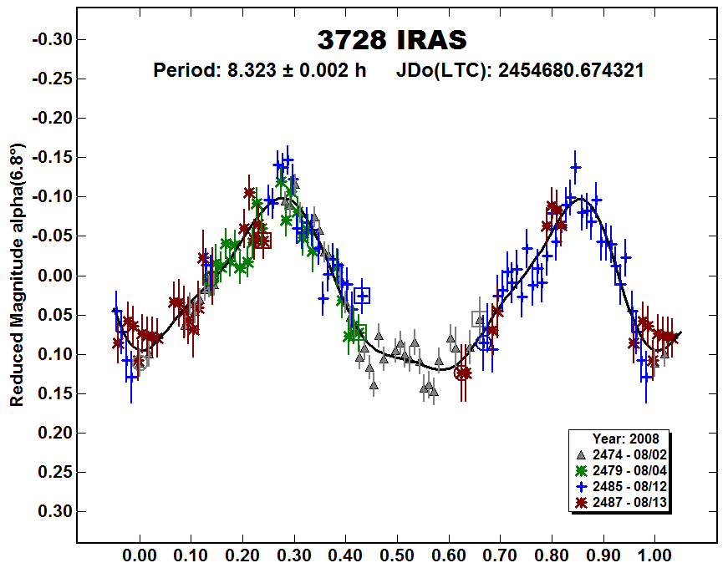Click the x-axis tick label "0.70"
Viewport: 728px width, 568px height.
[x=500, y=555]
